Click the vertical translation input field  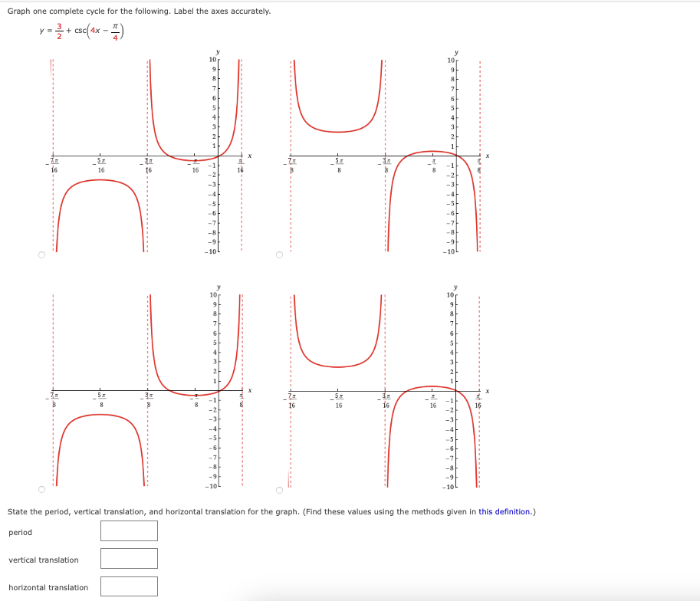click(x=128, y=559)
